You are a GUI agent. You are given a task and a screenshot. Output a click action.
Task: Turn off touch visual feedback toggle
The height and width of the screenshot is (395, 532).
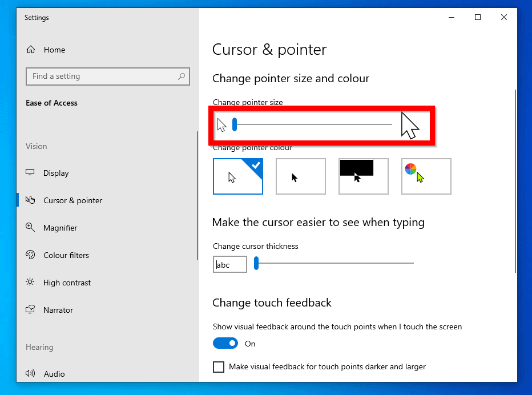(x=225, y=344)
